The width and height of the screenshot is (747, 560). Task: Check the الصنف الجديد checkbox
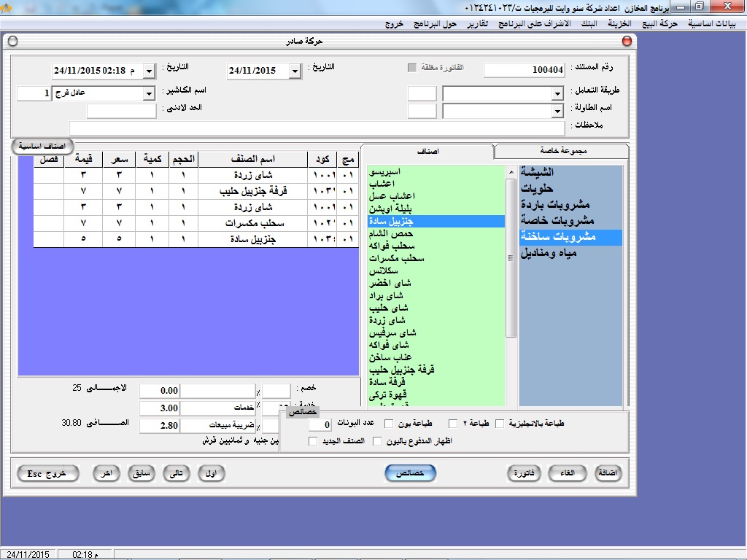point(313,441)
